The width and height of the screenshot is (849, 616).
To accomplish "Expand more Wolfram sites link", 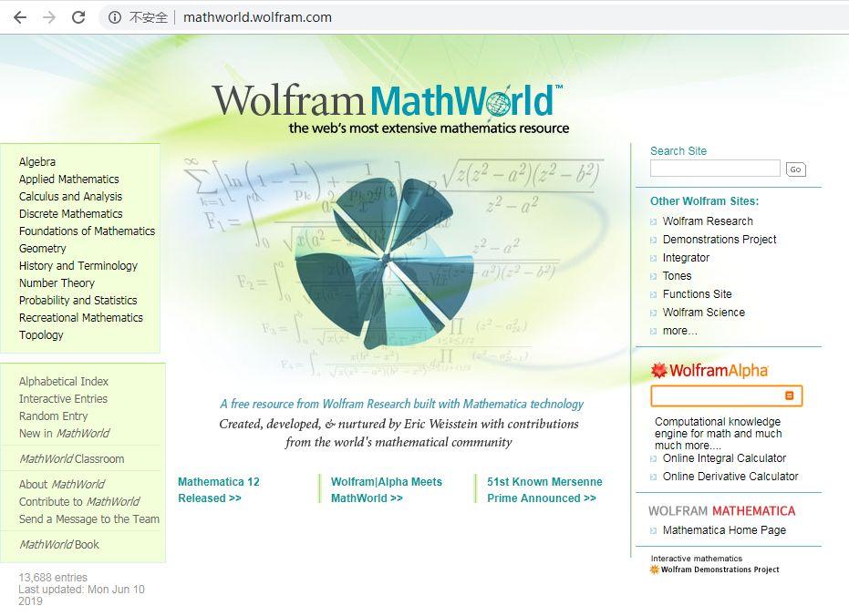I will tap(680, 331).
